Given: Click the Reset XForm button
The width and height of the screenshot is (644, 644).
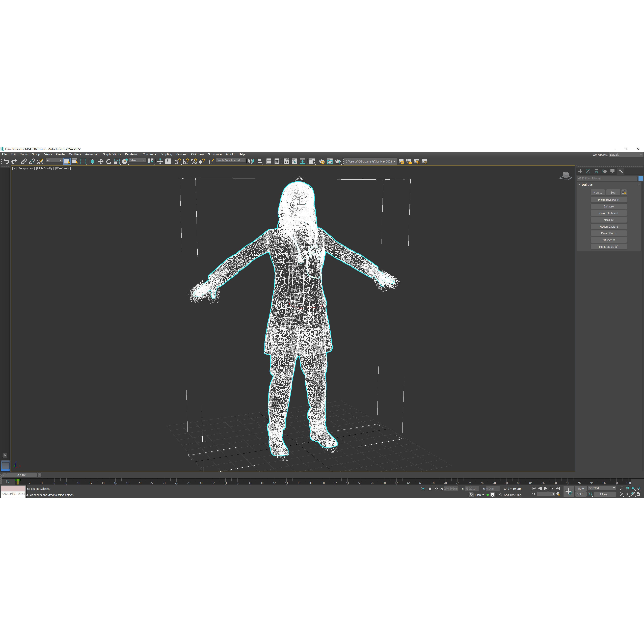Looking at the screenshot, I should [x=608, y=233].
